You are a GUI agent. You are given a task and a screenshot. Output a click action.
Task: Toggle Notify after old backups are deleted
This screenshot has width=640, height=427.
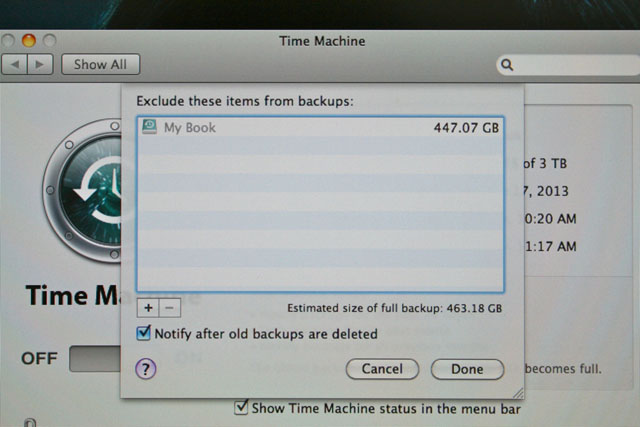pyautogui.click(x=143, y=333)
